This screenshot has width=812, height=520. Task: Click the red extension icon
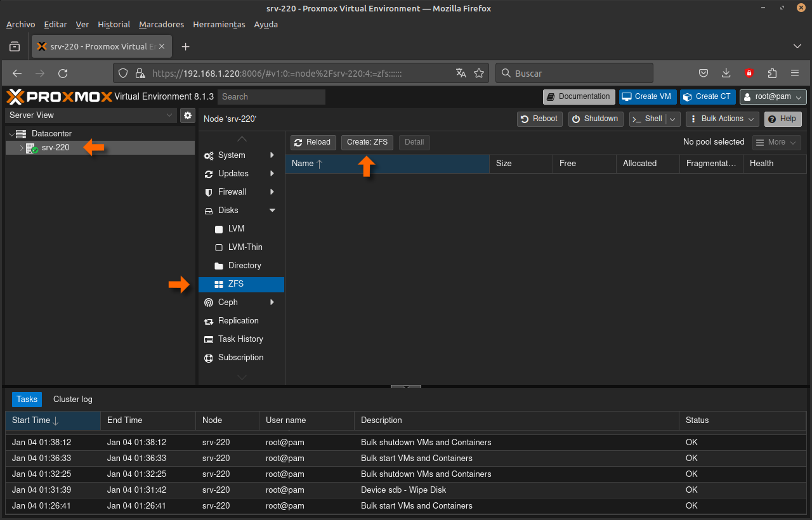749,73
